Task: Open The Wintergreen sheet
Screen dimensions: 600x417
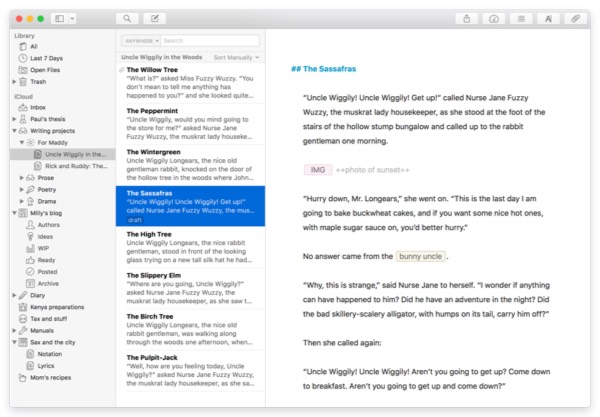Action: coord(190,165)
